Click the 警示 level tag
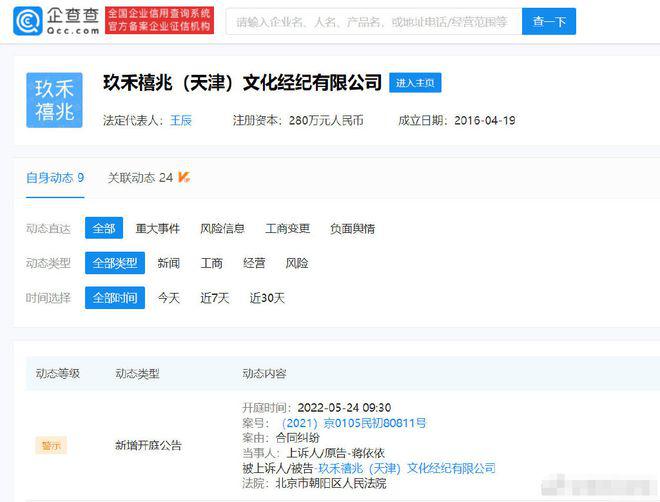The image size is (660, 502). [51, 445]
